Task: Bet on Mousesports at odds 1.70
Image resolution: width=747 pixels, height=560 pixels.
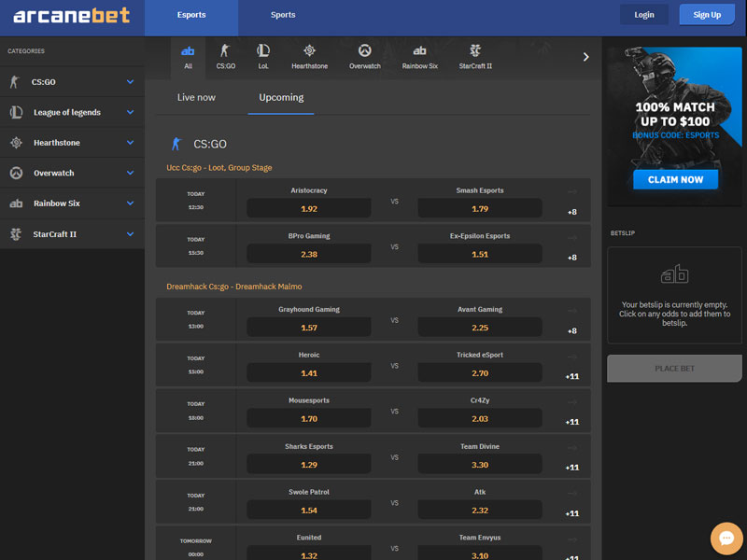Action: tap(309, 418)
